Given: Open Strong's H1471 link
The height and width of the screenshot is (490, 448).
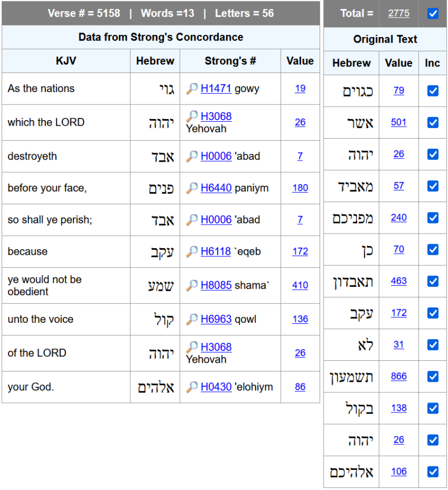Looking at the screenshot, I should coord(216,89).
